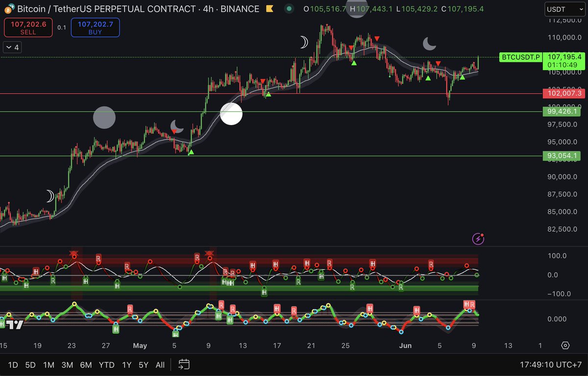The width and height of the screenshot is (588, 376).
Task: Click the 0.1 spread value between Sell and Buy
Action: click(x=62, y=28)
